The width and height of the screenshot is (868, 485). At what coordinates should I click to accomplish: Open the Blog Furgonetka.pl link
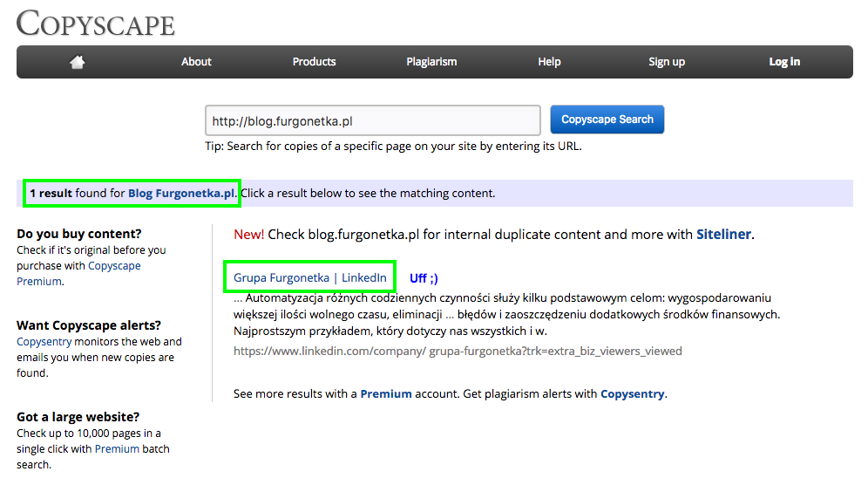tap(181, 193)
